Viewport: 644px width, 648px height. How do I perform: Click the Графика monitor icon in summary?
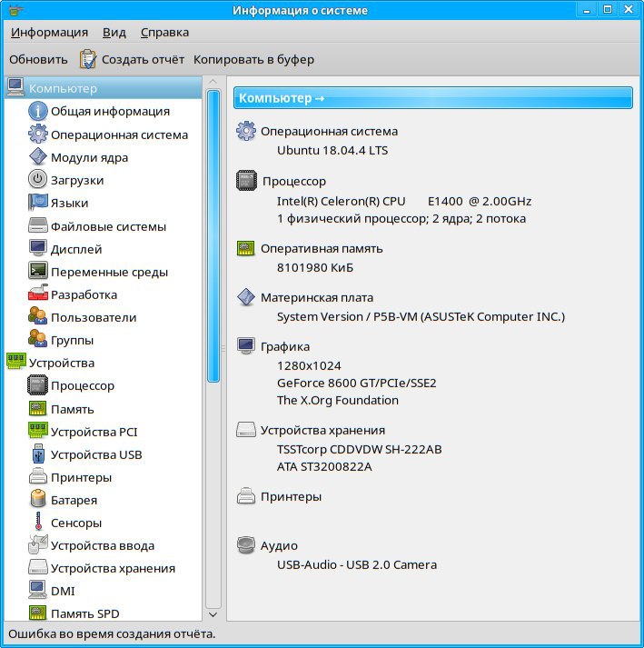click(x=246, y=346)
